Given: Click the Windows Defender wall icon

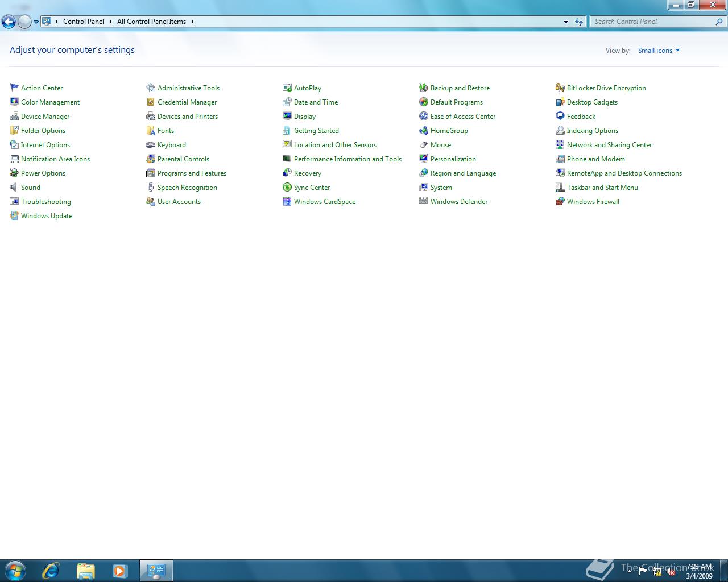Looking at the screenshot, I should (424, 201).
